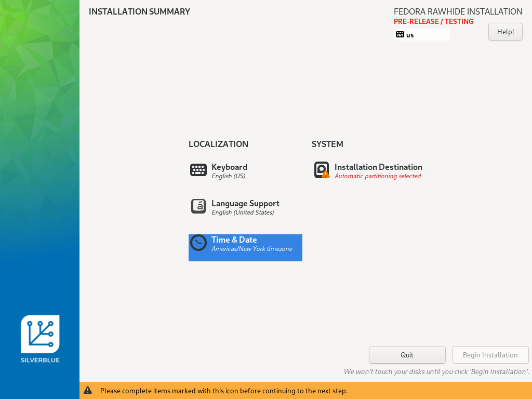Click the 'Please complete items marked' warning message
Viewport: 532px width, 399px height.
click(x=223, y=391)
